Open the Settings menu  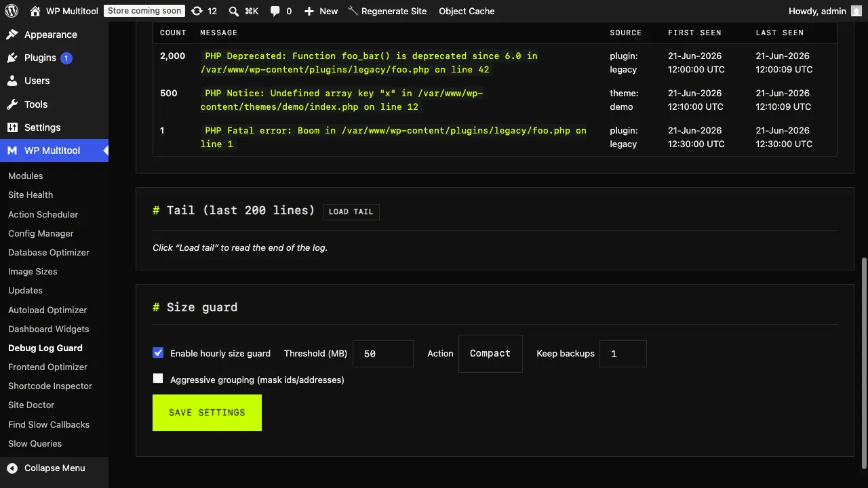(54, 127)
